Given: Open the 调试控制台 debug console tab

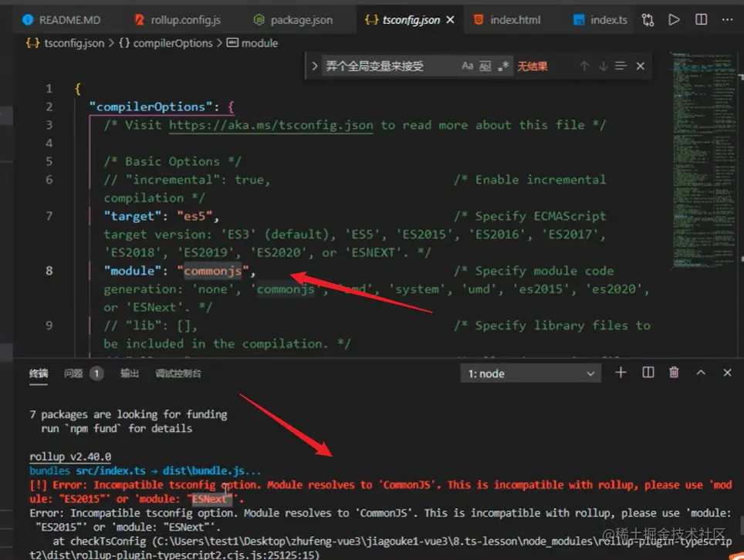Looking at the screenshot, I should 178,373.
